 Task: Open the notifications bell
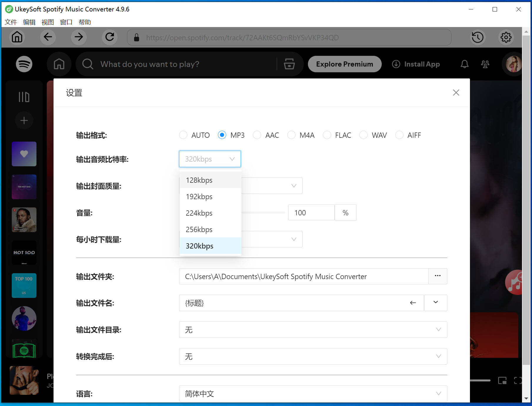point(465,64)
